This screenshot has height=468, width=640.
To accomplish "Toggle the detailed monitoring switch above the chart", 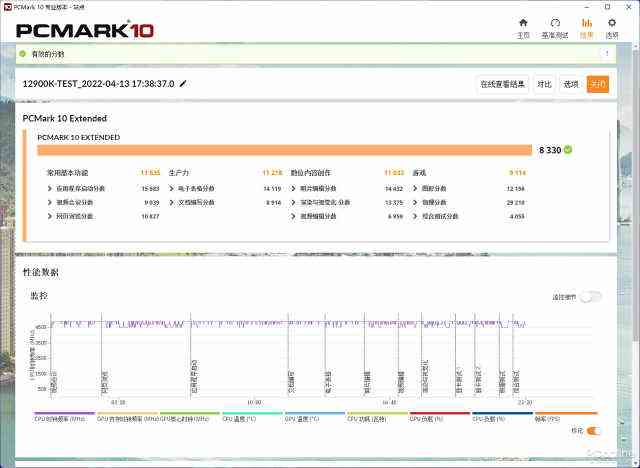I will coord(590,296).
